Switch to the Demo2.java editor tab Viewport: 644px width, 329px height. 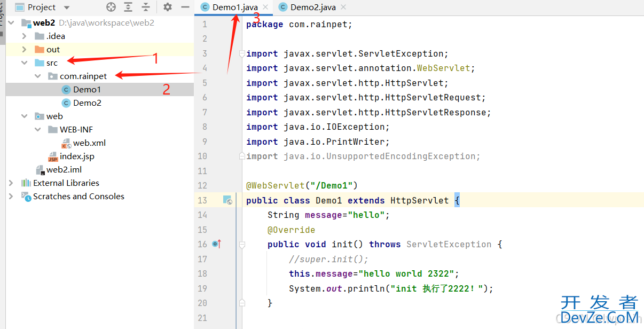[313, 7]
